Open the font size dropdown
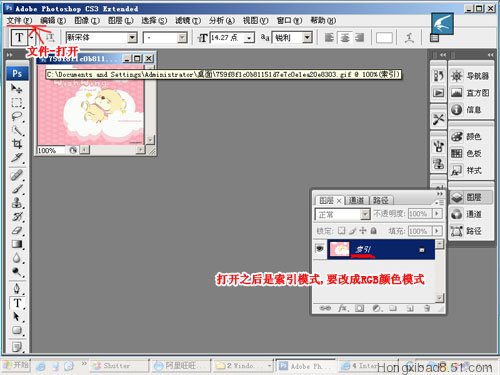500x375 pixels. 249,38
